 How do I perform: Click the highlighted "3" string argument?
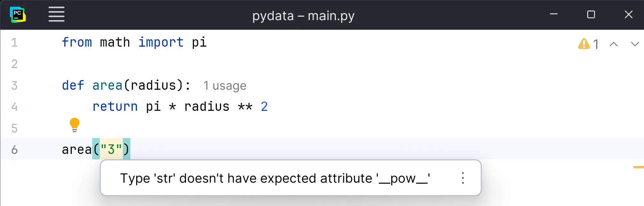pyautogui.click(x=111, y=149)
